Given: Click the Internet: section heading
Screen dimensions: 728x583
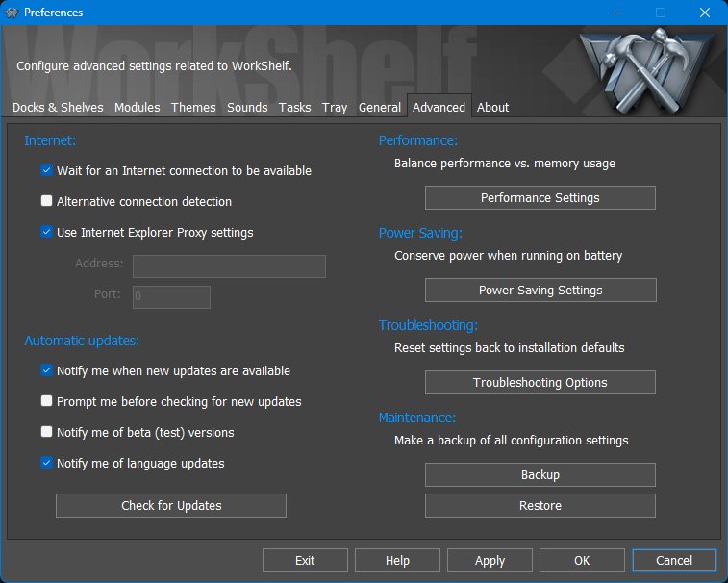Looking at the screenshot, I should click(50, 140).
